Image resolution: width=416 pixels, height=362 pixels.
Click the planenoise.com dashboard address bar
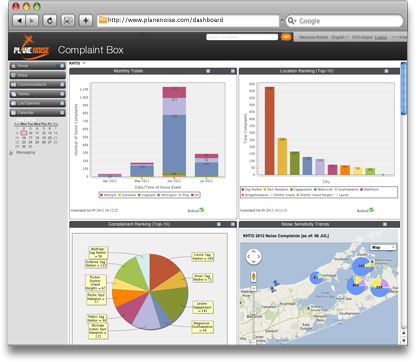pos(188,20)
